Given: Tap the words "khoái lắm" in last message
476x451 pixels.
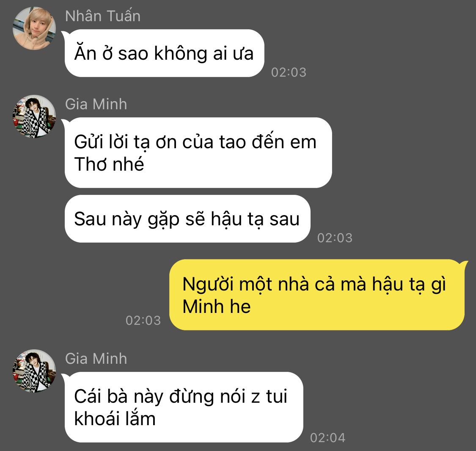Looking at the screenshot, I should coord(115,419).
